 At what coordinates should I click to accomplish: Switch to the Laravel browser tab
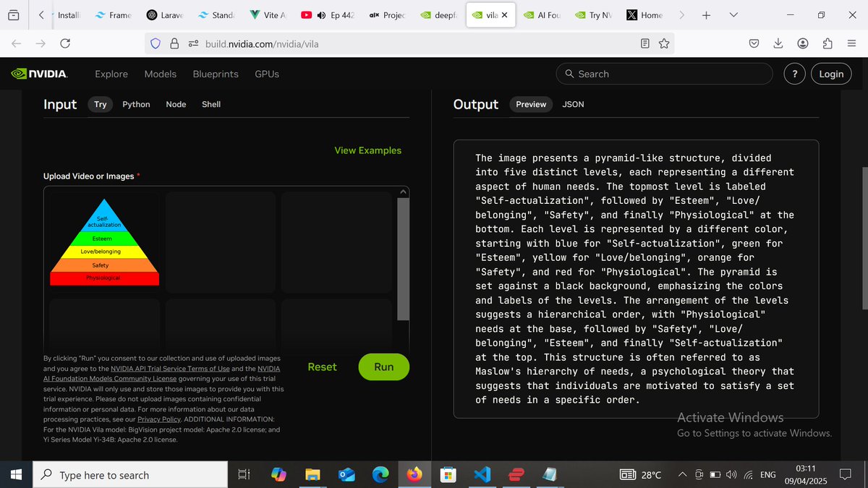[x=166, y=14]
